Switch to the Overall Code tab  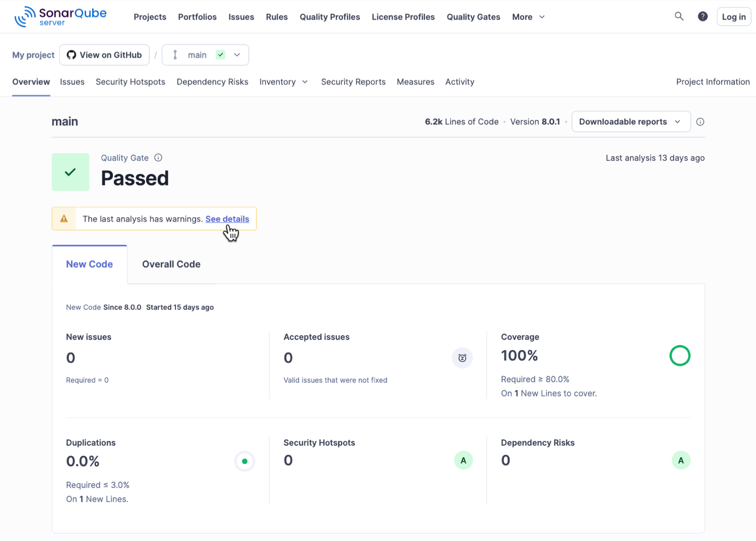pos(171,264)
